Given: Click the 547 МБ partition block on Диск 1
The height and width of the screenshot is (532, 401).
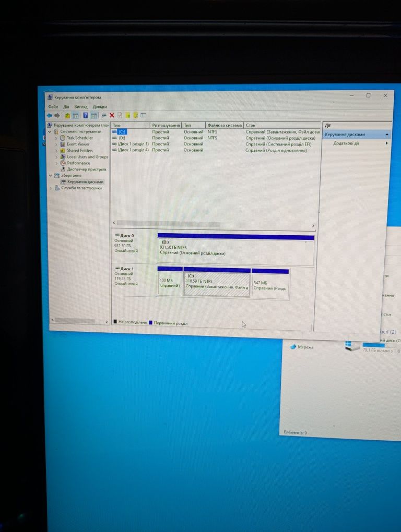Looking at the screenshot, I should tap(270, 284).
